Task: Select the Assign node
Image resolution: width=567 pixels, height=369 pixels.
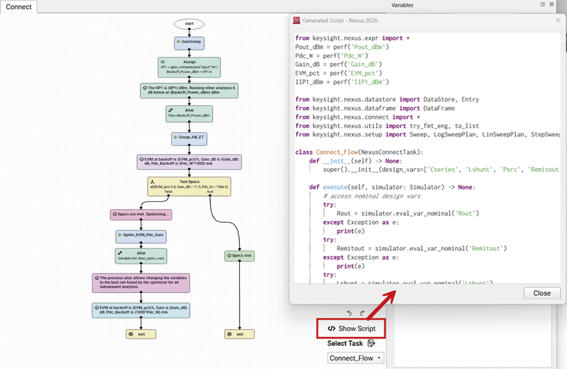Action: (189, 67)
